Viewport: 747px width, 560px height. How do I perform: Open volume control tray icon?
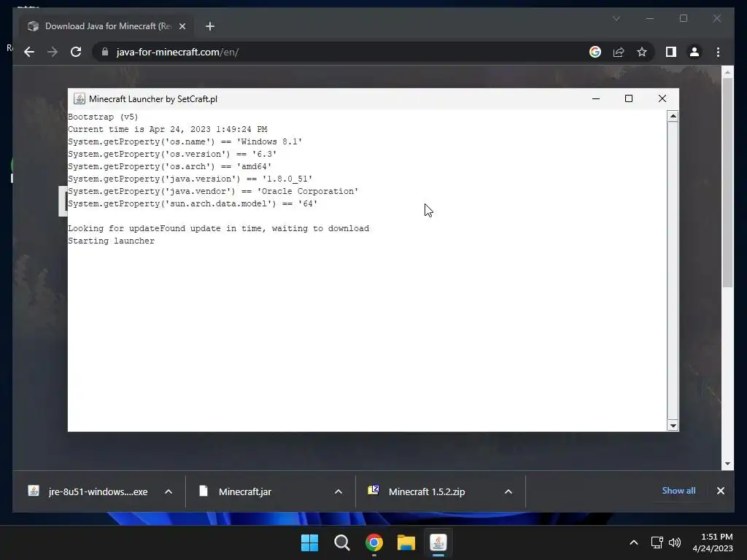[675, 542]
